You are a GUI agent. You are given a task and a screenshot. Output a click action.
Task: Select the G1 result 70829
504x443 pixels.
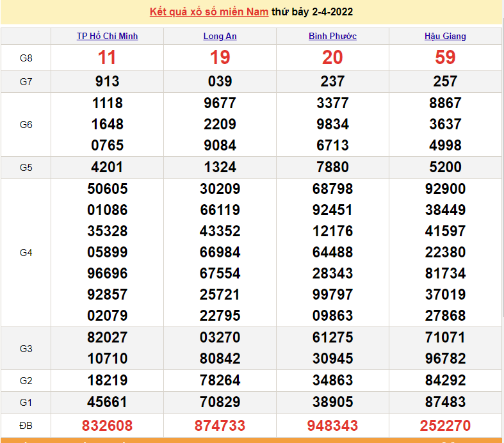tap(220, 402)
